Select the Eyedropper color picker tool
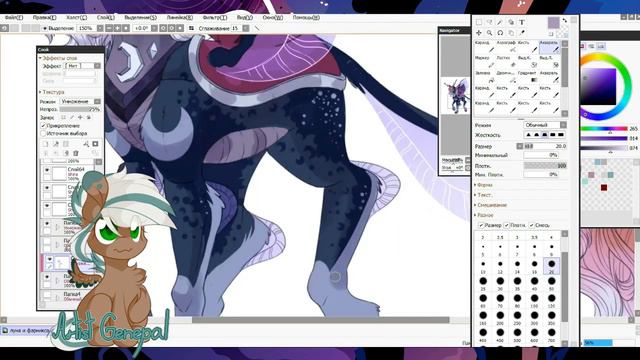640x360 pixels. pos(522,33)
